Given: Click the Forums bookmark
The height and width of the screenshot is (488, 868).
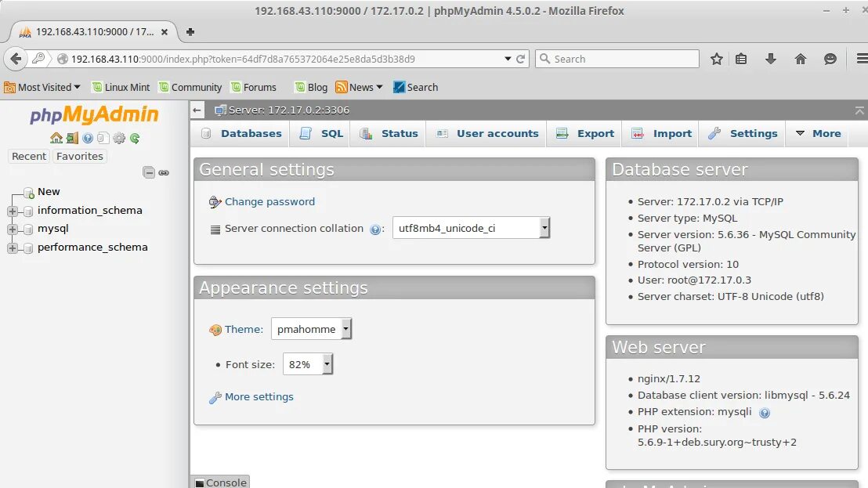Looking at the screenshot, I should 254,87.
